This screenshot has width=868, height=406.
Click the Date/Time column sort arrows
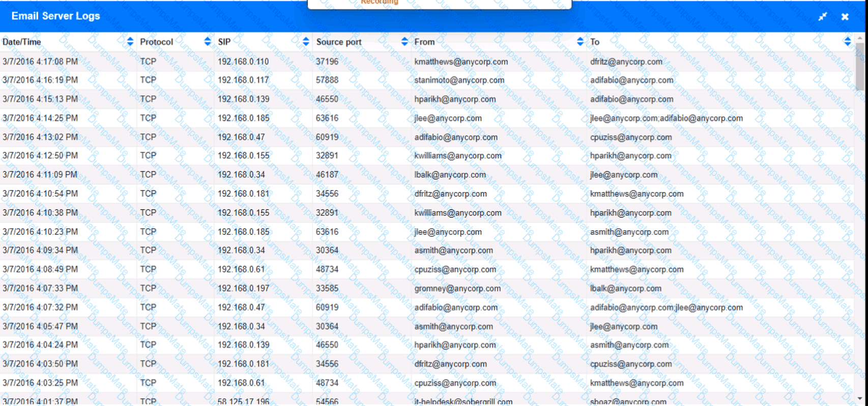pyautogui.click(x=130, y=42)
